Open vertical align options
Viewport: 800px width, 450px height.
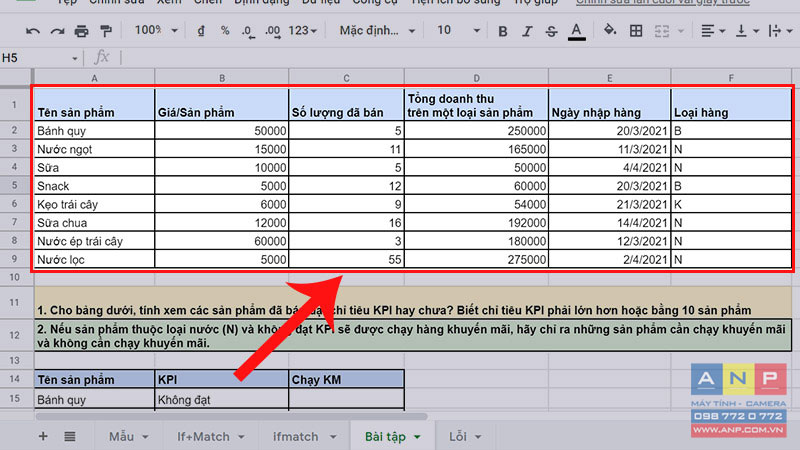pyautogui.click(x=747, y=31)
